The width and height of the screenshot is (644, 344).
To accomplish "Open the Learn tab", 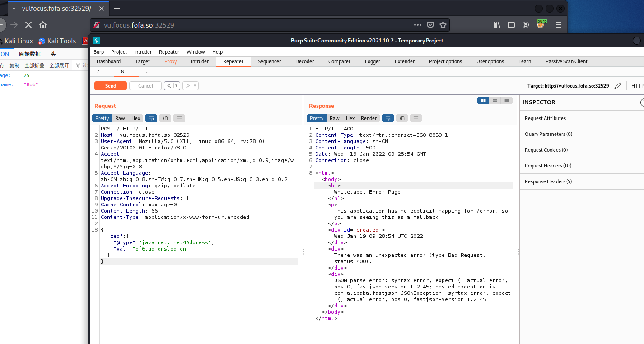I will [x=525, y=61].
